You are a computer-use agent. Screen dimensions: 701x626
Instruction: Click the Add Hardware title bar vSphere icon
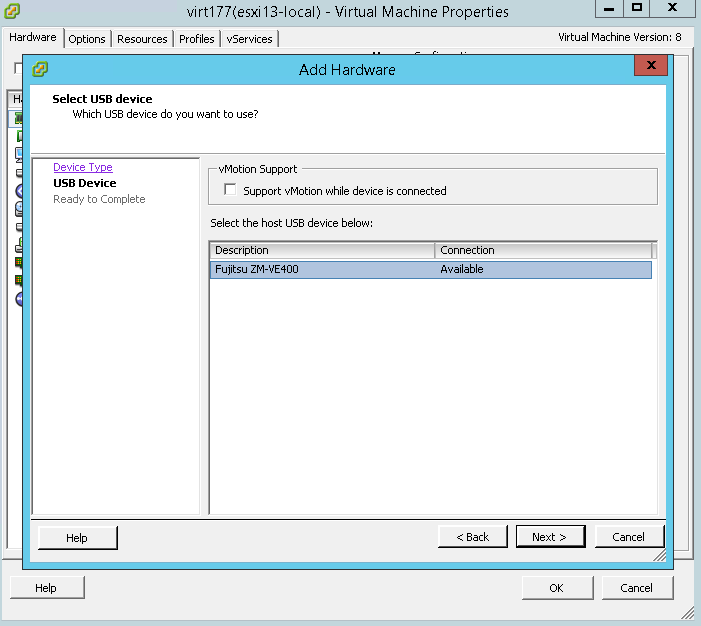click(x=40, y=69)
